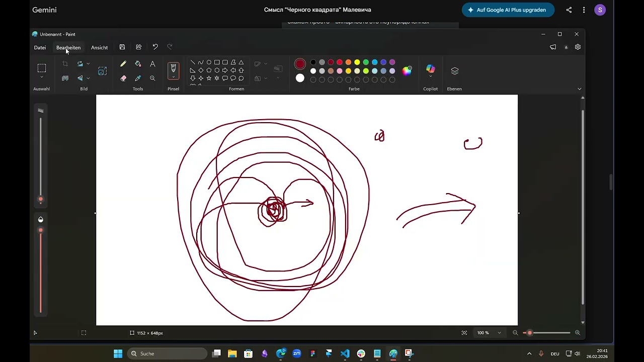Select the Color picker eyedropper tool
The width and height of the screenshot is (644, 362).
[138, 78]
